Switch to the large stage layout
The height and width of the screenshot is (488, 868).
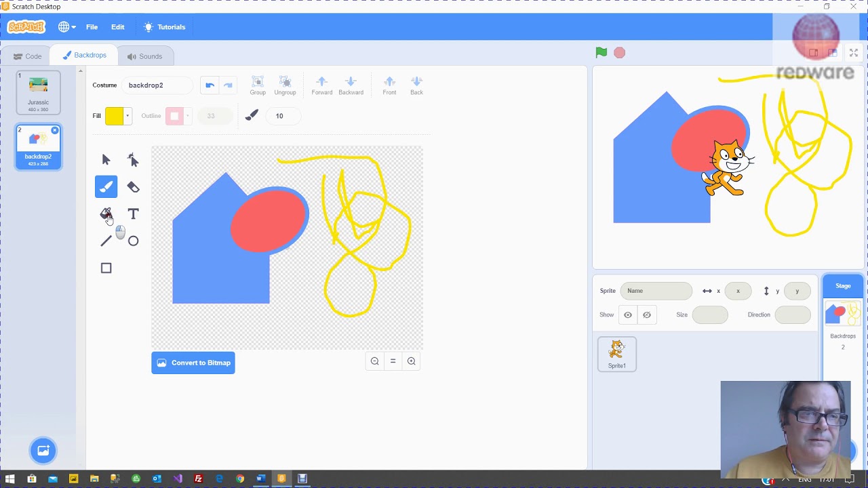[x=833, y=53]
